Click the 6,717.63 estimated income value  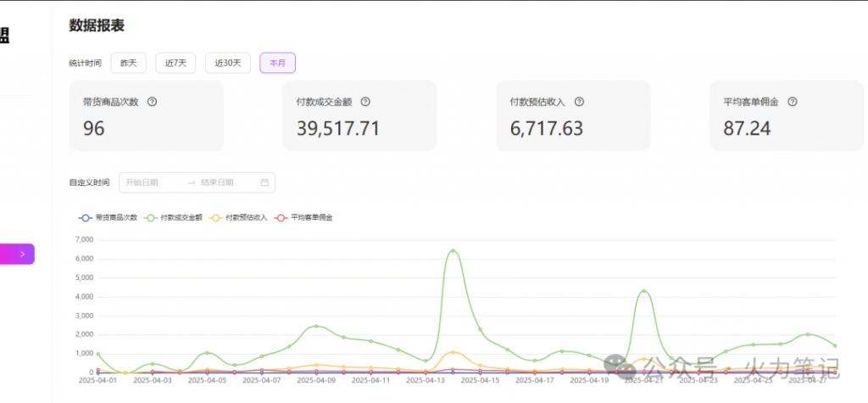pyautogui.click(x=547, y=129)
